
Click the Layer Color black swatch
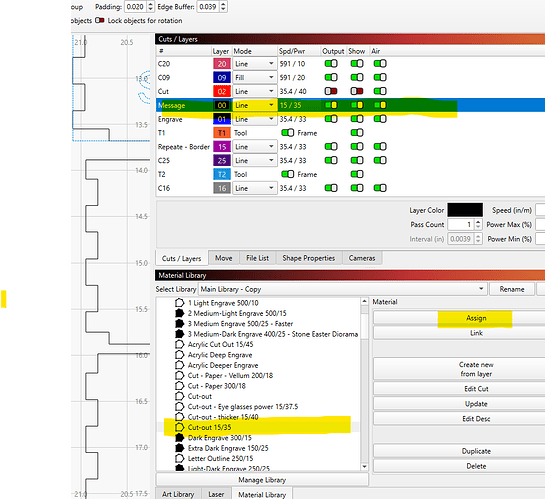[465, 210]
